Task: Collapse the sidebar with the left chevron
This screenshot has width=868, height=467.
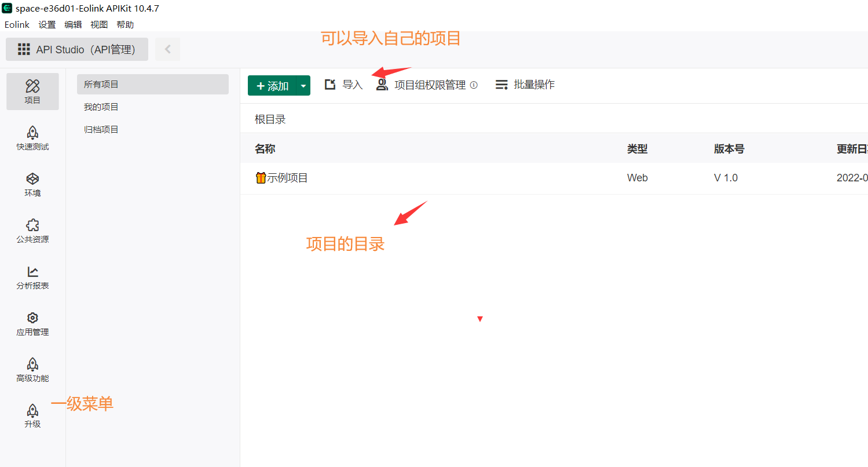Action: click(x=168, y=49)
